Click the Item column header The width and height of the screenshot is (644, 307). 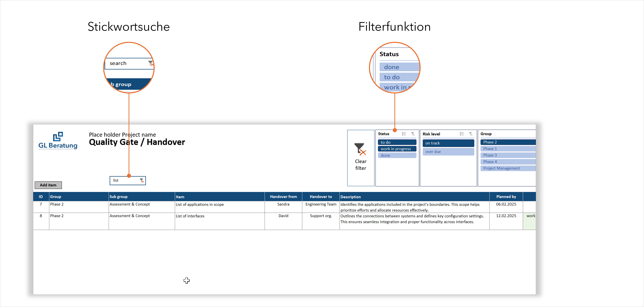click(x=220, y=196)
